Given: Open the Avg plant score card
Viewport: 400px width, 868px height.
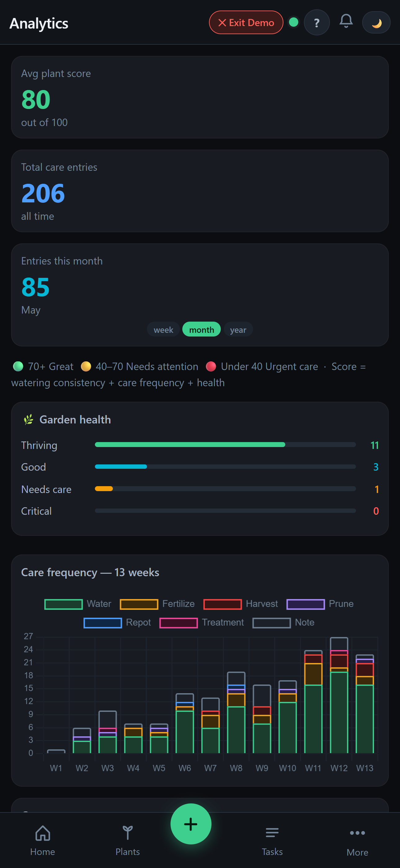Looking at the screenshot, I should 200,97.
